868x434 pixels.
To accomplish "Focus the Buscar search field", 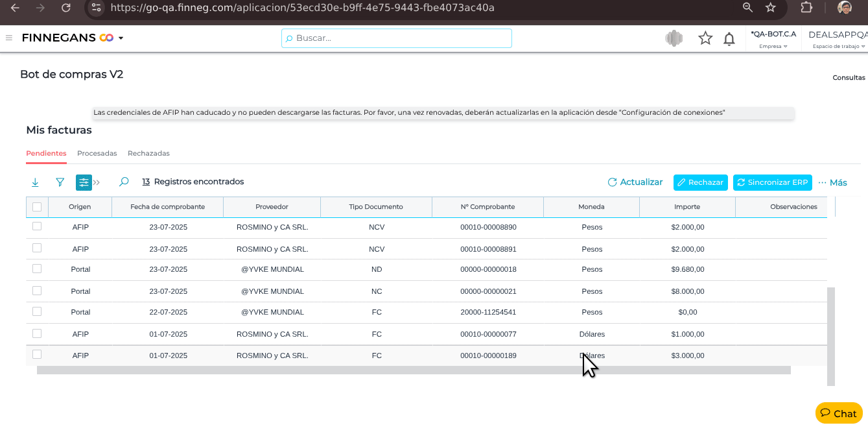I will pos(397,38).
